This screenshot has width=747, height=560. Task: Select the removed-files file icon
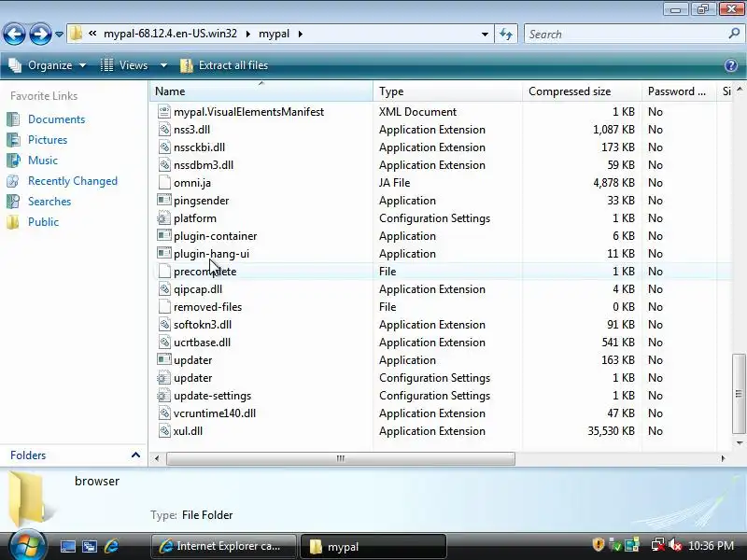164,307
